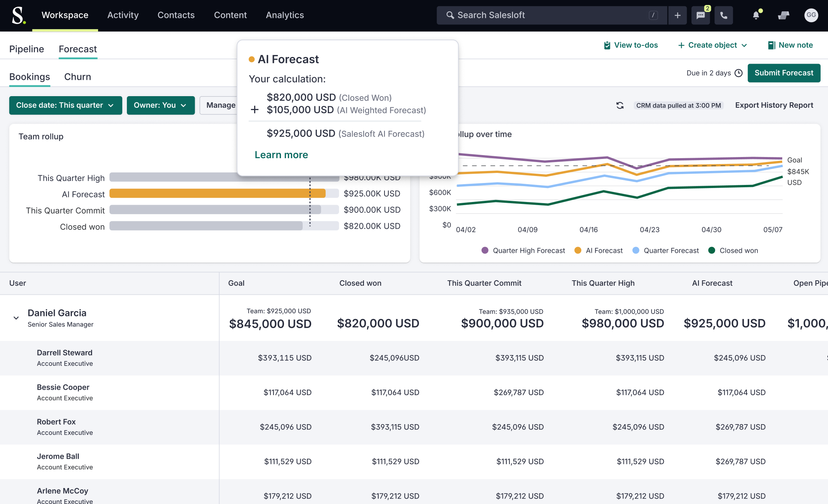Image resolution: width=828 pixels, height=504 pixels.
Task: Toggle the Closed won legend series
Action: [733, 250]
